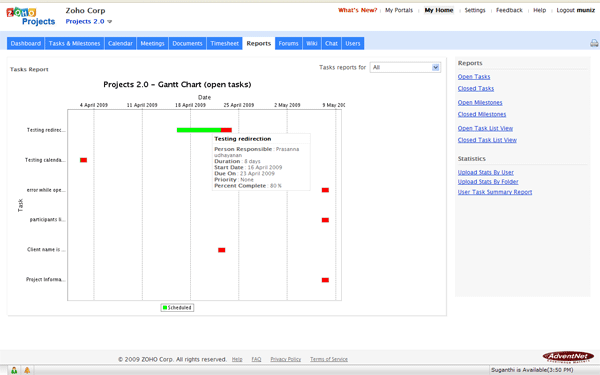
Task: Click the Zoho Corp portal name
Action: pos(85,11)
